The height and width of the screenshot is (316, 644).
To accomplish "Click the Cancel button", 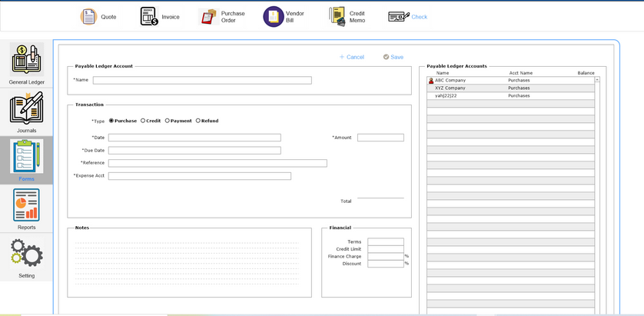I will (x=351, y=57).
